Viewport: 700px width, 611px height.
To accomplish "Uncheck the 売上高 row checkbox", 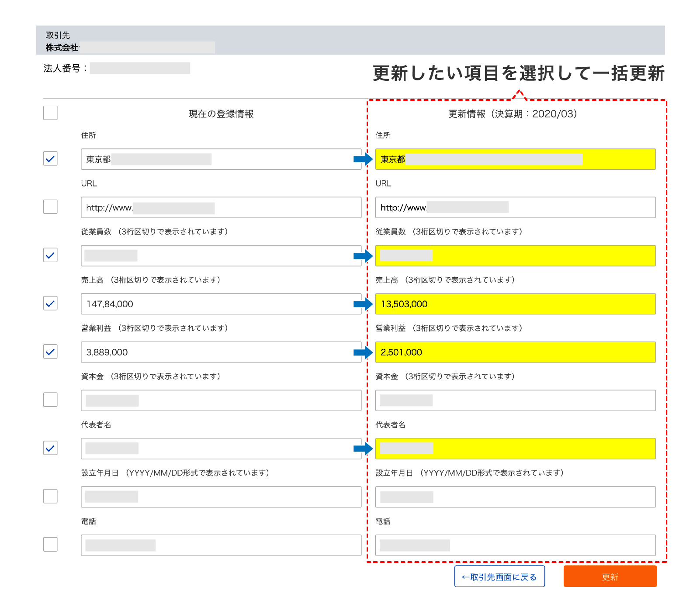I will click(x=50, y=303).
